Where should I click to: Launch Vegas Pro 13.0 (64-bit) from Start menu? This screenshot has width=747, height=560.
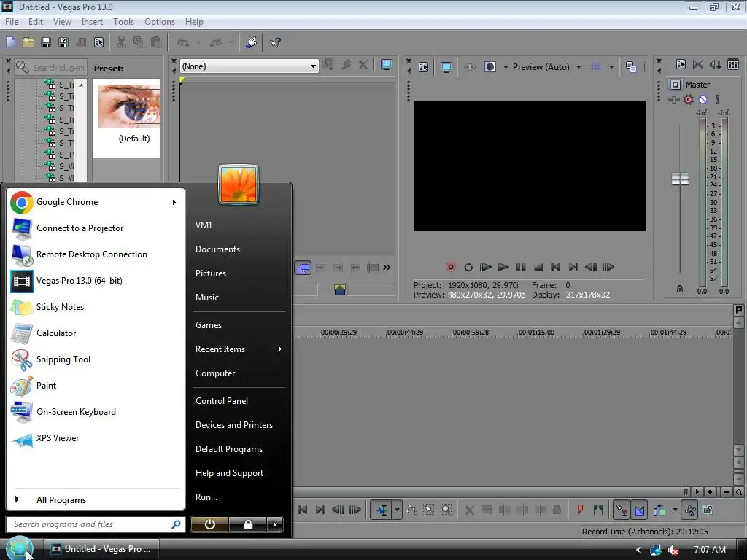(96, 281)
